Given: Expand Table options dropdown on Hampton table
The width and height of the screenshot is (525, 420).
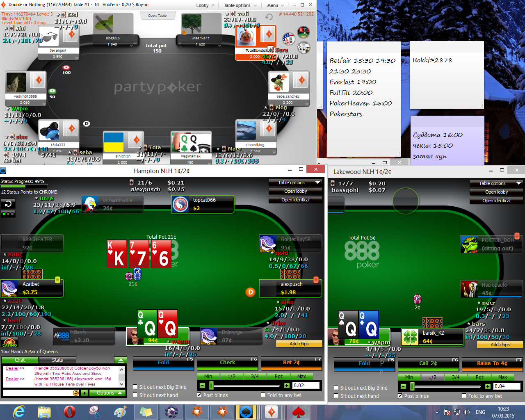Looking at the screenshot, I should point(295,183).
